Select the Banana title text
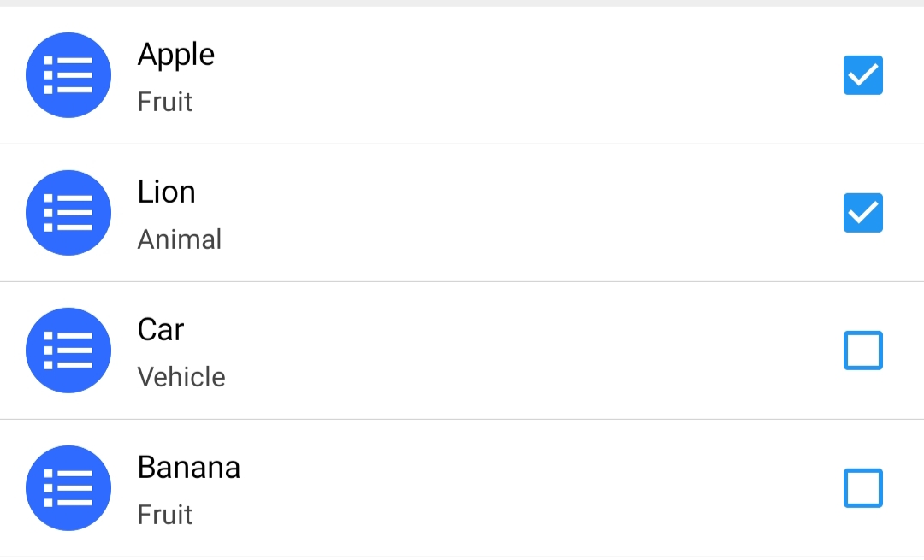Viewport: 924px width, 560px height. click(189, 468)
